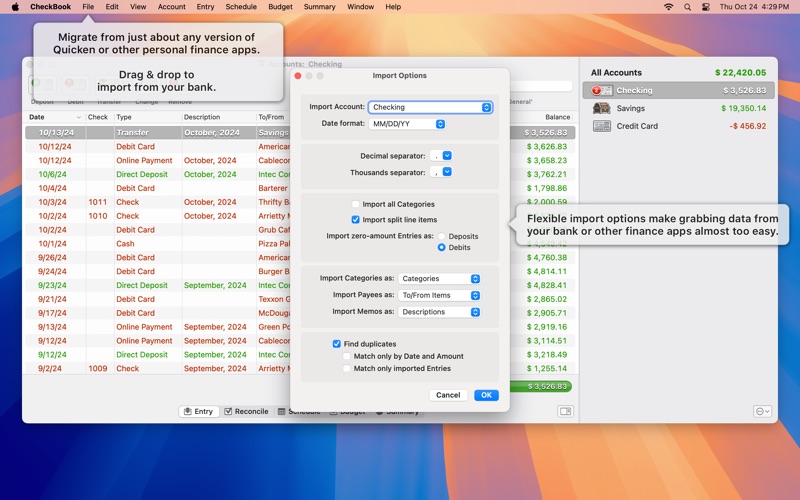Screen dimensions: 800x500
Task: Toggle the sidebar panel icon near the total balance
Action: tap(565, 411)
